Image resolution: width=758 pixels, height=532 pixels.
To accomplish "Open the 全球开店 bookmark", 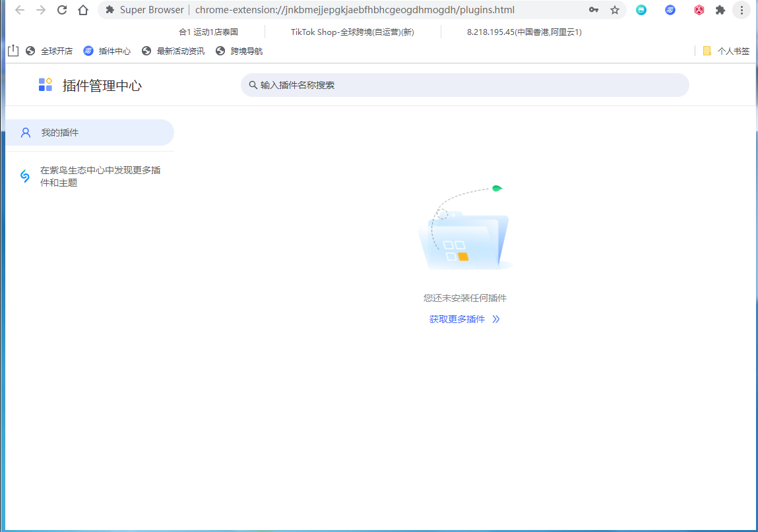I will (x=49, y=51).
